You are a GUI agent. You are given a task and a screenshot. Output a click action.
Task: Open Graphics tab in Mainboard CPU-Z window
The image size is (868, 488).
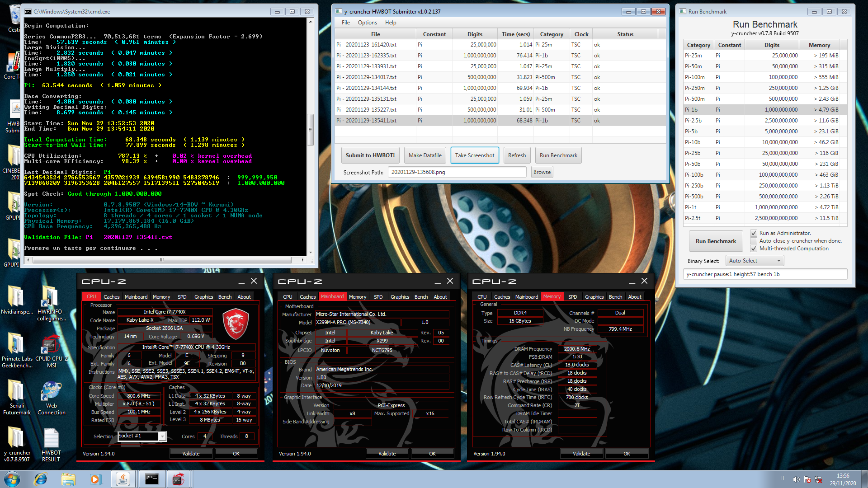pos(400,297)
